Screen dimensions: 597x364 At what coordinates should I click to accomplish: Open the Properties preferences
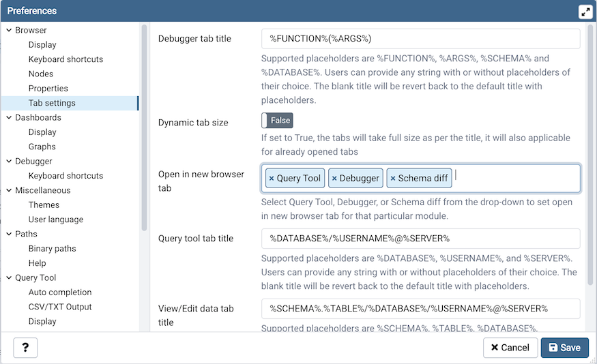coord(48,88)
